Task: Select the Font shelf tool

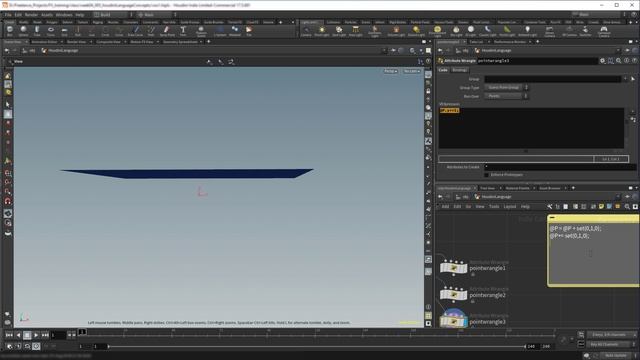Action: pos(183,31)
